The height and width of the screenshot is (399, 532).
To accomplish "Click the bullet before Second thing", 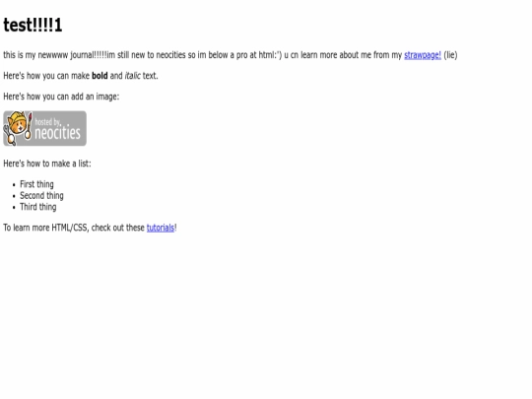I will 14,196.
